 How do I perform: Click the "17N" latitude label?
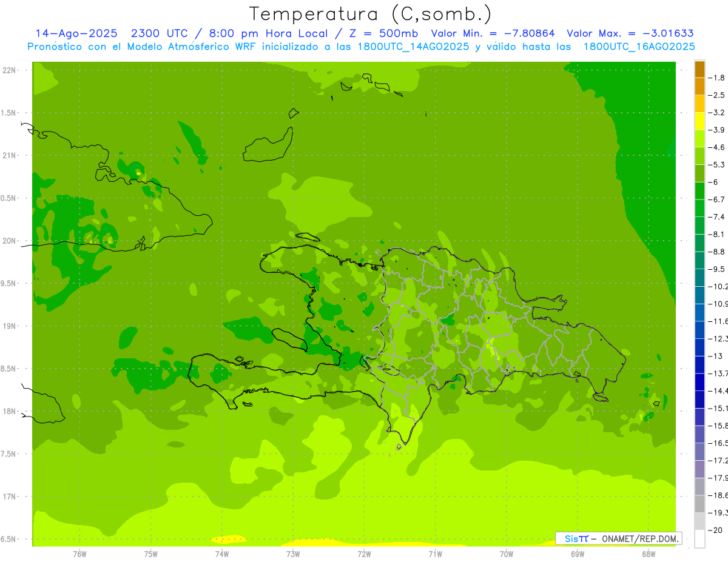click(9, 497)
